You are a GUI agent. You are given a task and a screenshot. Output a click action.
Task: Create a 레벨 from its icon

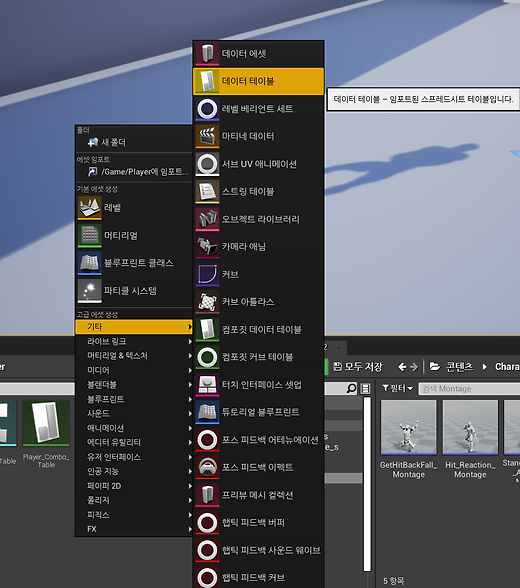coord(90,208)
